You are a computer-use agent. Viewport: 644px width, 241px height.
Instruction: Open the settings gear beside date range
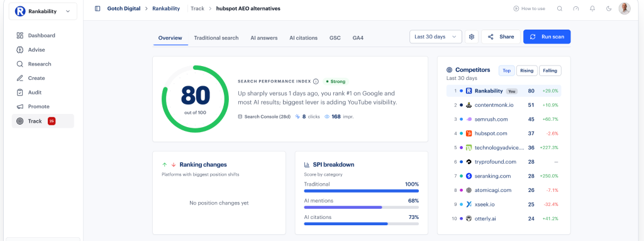[x=472, y=36]
